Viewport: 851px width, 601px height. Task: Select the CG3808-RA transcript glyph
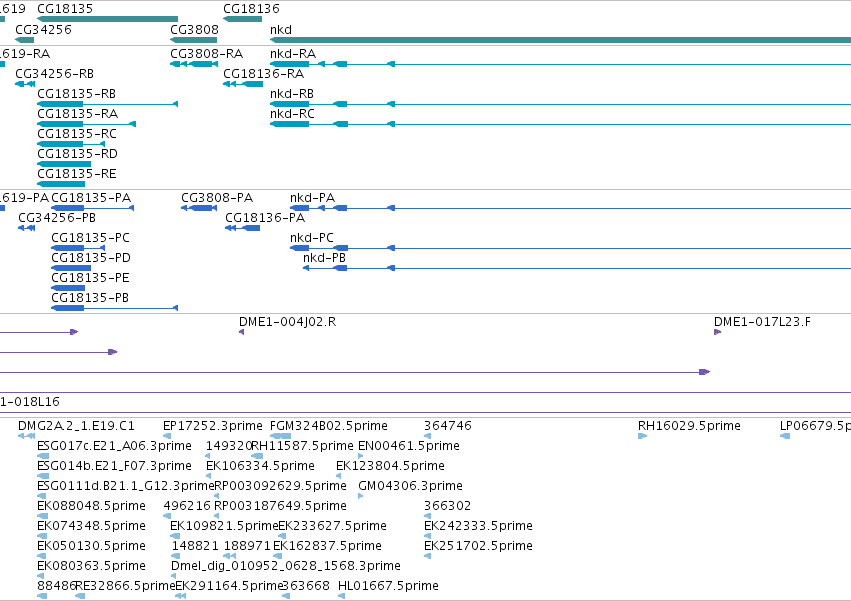194,64
